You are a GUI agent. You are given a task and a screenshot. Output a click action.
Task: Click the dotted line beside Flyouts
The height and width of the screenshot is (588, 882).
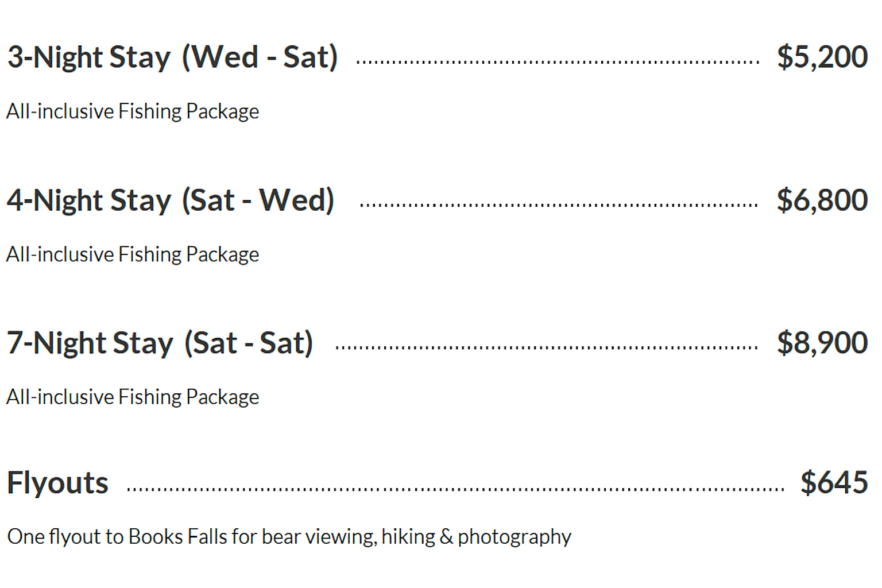click(x=455, y=489)
